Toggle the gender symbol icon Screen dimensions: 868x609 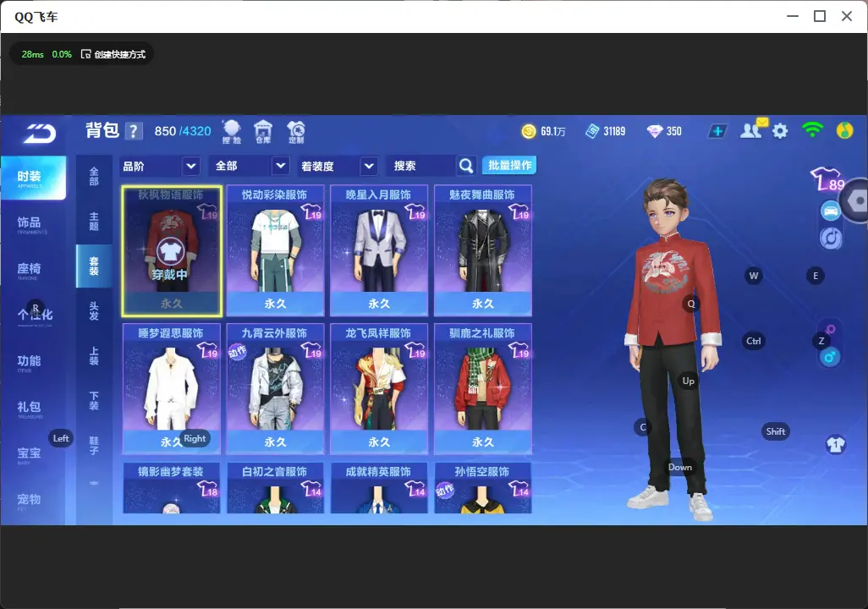coord(829,357)
